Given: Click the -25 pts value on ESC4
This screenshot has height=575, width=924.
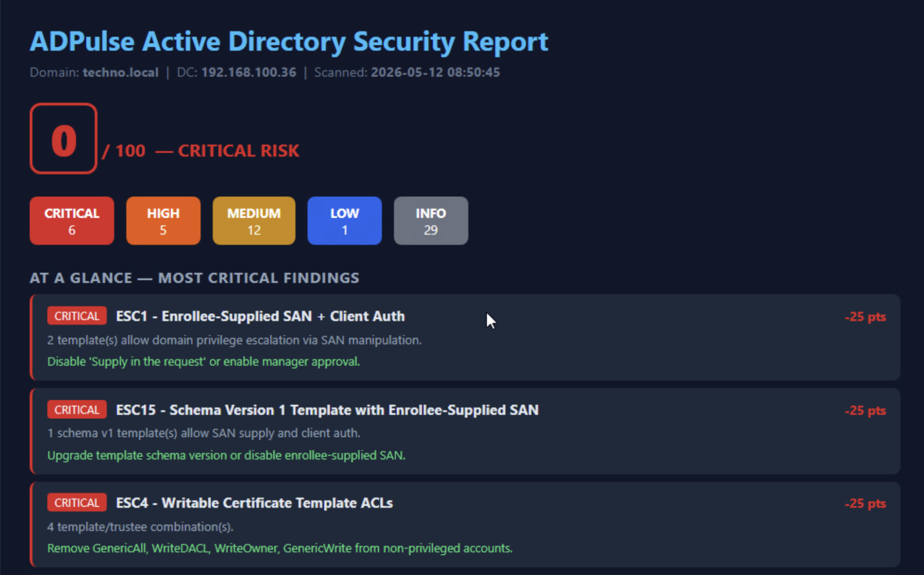Looking at the screenshot, I should [x=866, y=504].
